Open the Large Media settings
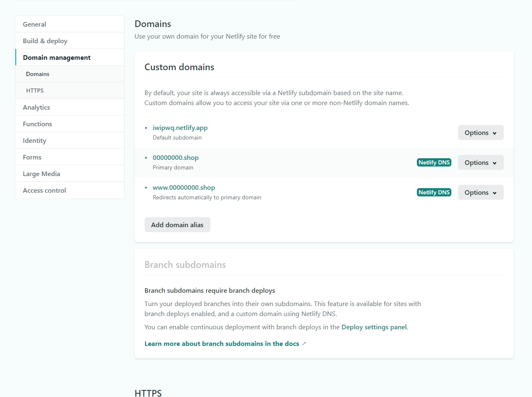Image resolution: width=532 pixels, height=397 pixels. click(70, 174)
